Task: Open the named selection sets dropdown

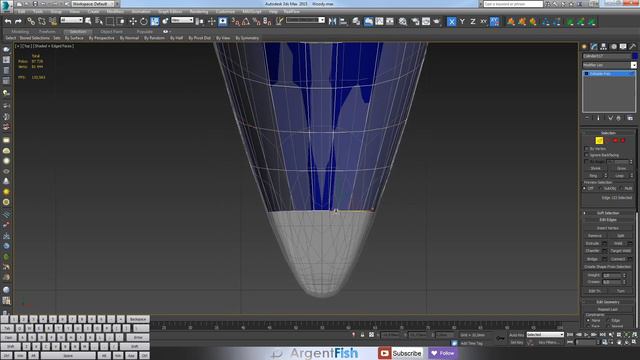Action: [x=305, y=20]
